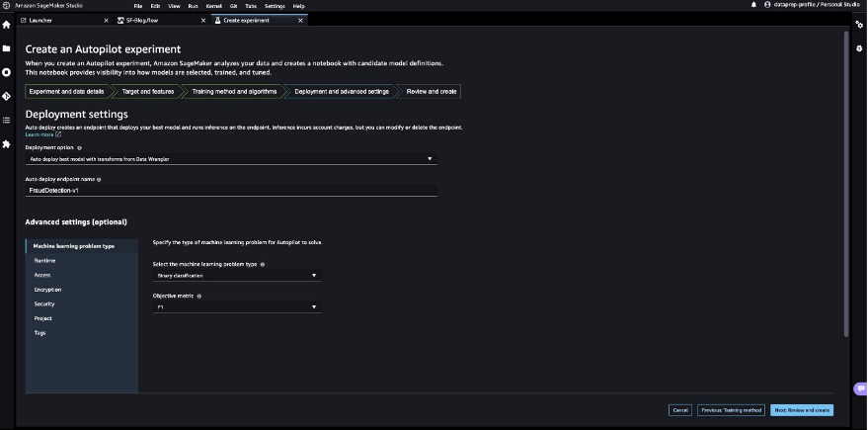Select the Encryption advanced settings section
This screenshot has height=430, width=868.
point(82,290)
